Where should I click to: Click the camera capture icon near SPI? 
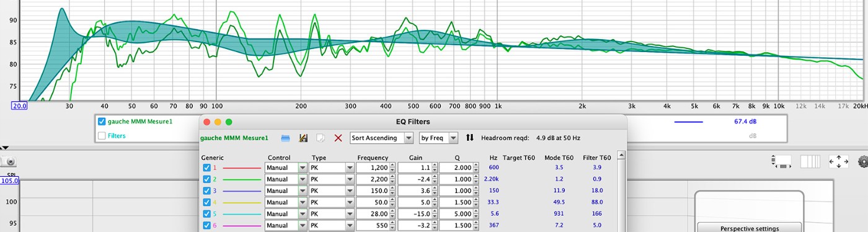9,161
